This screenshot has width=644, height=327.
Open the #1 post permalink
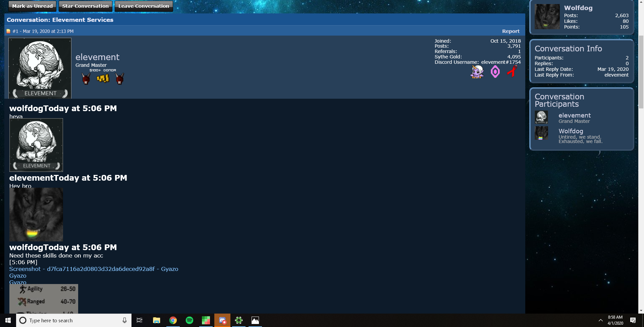(15, 31)
